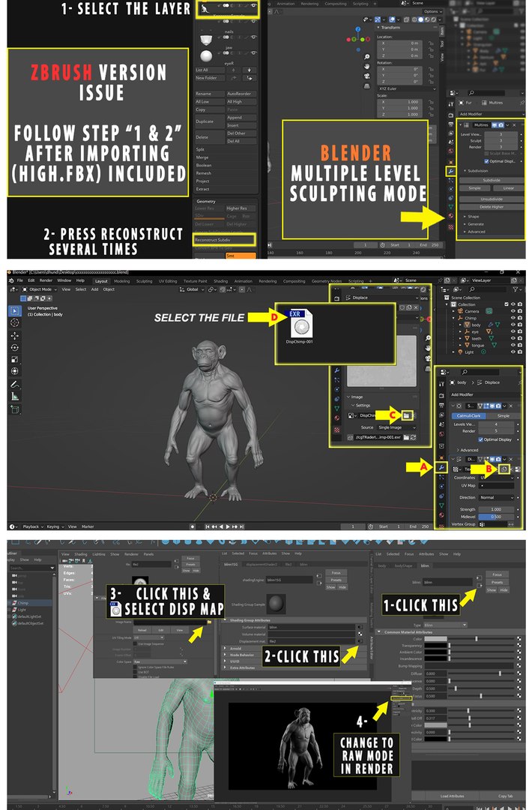Screen dimensions: 532x810
Task: Open the XYZ Euler rotation mode dropdown
Action: click(x=407, y=88)
